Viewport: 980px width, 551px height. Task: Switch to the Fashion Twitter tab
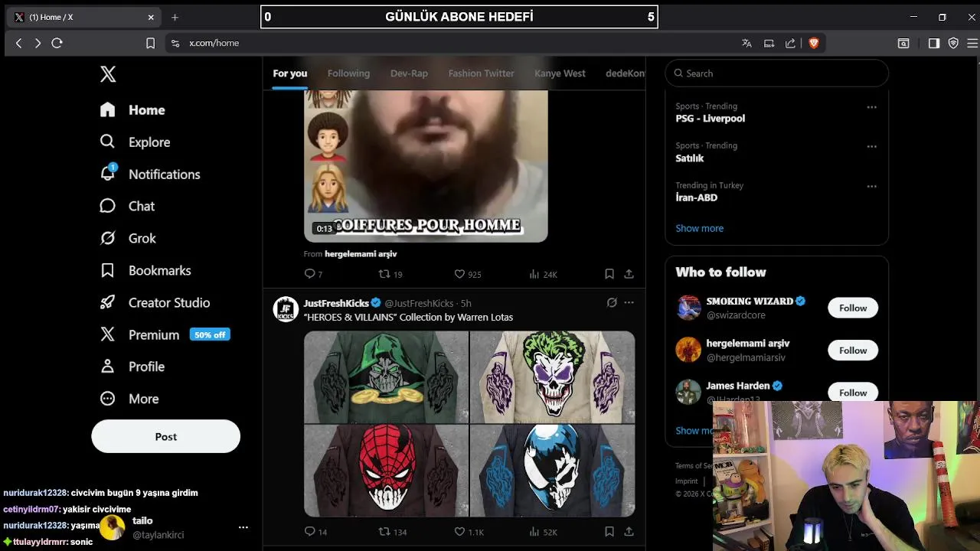[x=481, y=73]
